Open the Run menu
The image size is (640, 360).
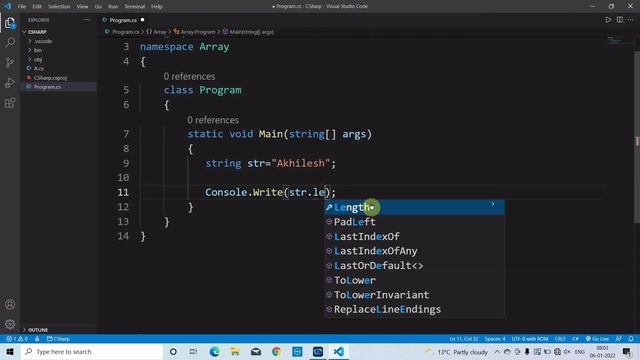coord(113,6)
